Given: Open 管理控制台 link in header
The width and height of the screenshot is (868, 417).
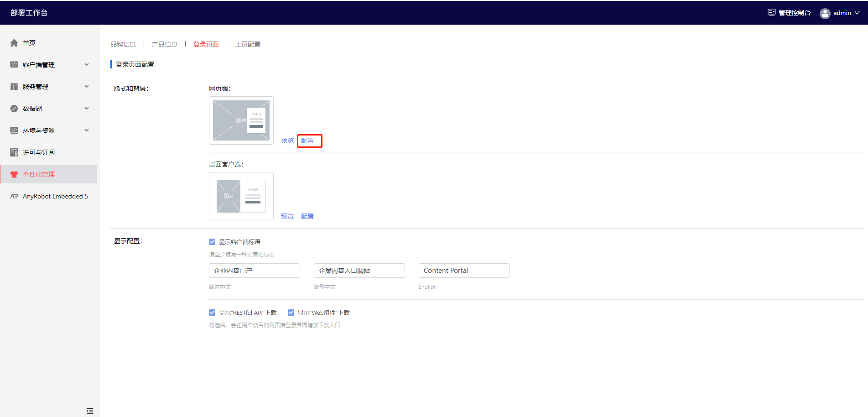Looking at the screenshot, I should [x=795, y=13].
